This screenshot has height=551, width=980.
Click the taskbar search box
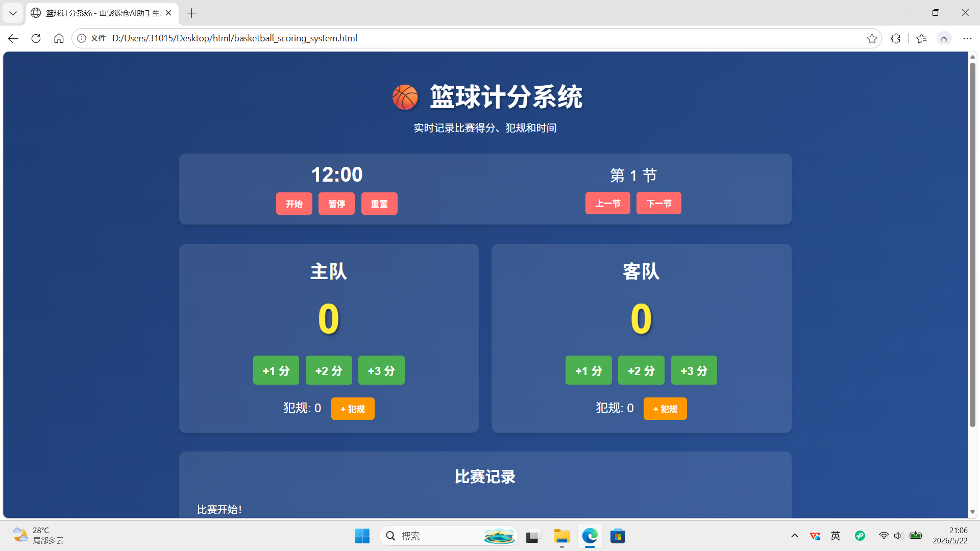[x=448, y=536]
